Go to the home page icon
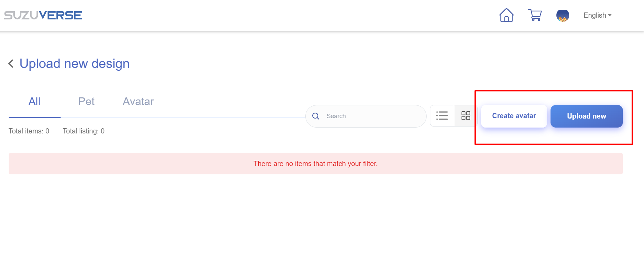 point(506,15)
